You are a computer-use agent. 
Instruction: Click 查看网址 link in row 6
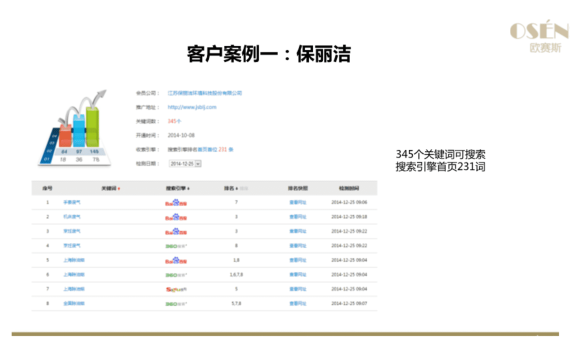pos(298,275)
